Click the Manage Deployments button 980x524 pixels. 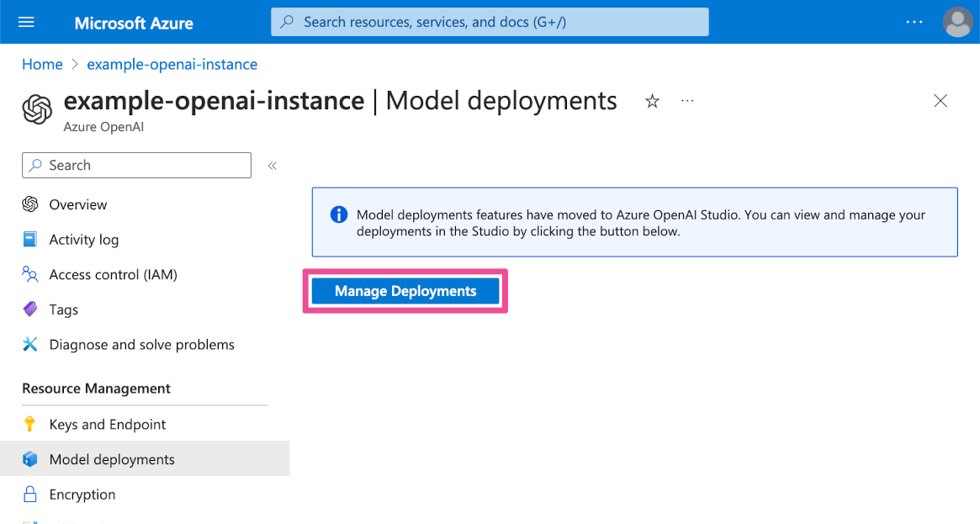pyautogui.click(x=405, y=290)
